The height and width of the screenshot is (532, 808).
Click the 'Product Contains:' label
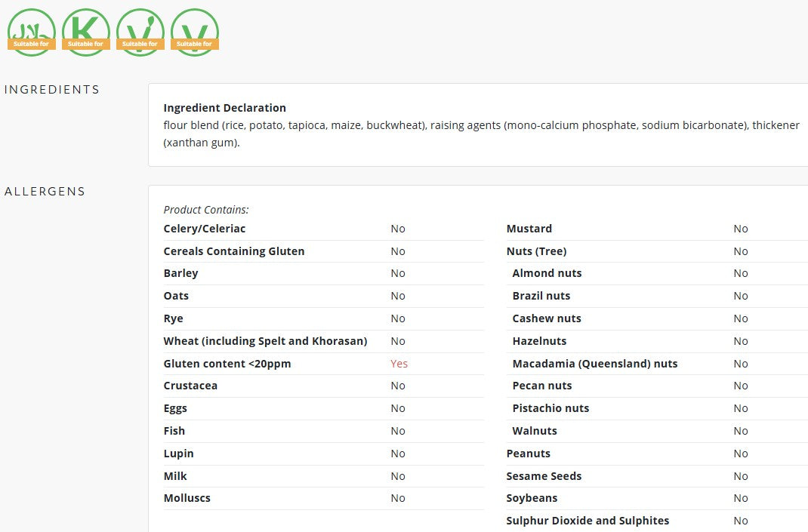(206, 210)
